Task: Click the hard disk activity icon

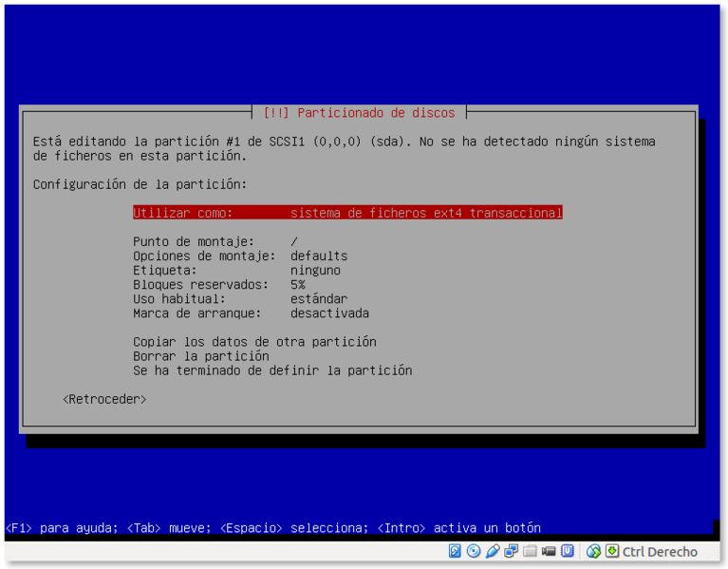Action: [455, 551]
